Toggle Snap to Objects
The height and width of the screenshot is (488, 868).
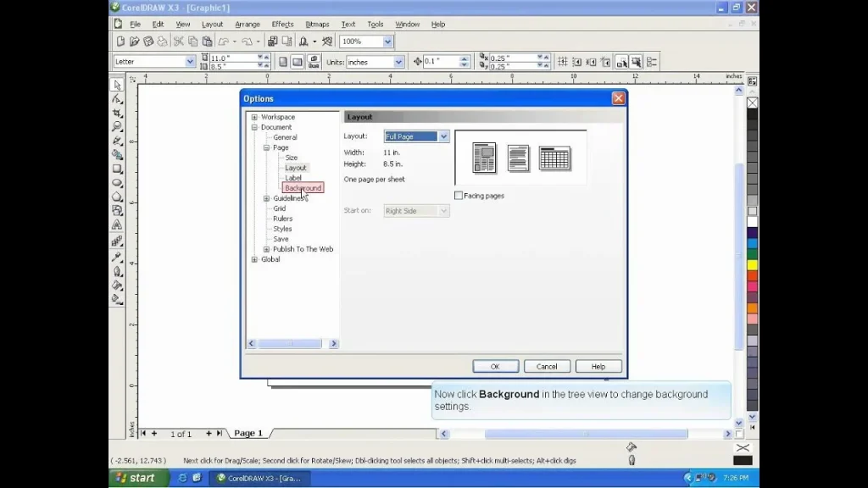click(x=591, y=62)
